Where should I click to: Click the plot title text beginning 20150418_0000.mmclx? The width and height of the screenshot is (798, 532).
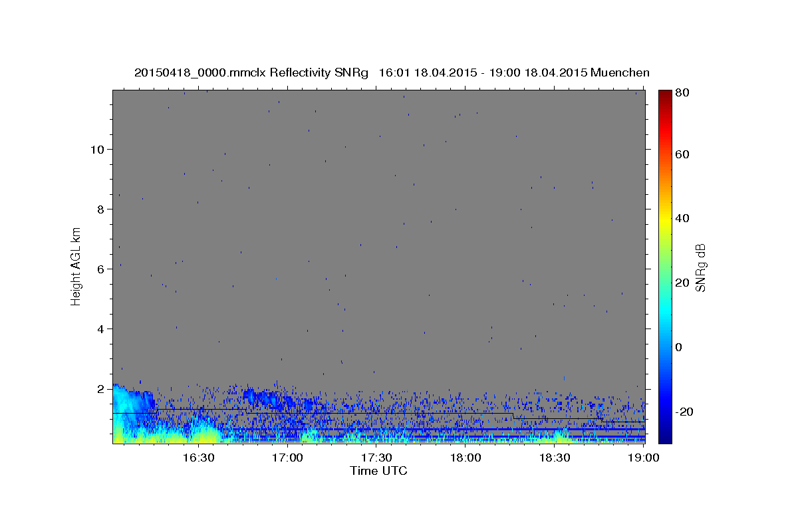coord(392,72)
